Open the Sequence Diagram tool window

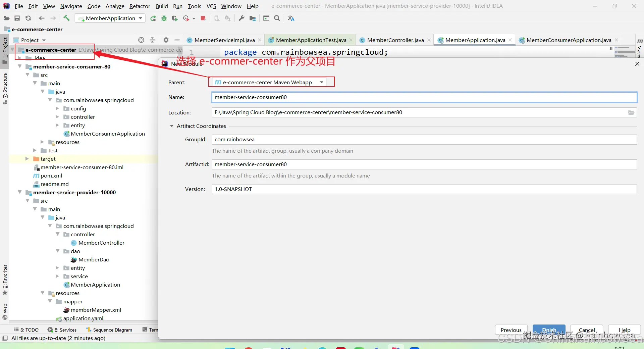coord(109,330)
